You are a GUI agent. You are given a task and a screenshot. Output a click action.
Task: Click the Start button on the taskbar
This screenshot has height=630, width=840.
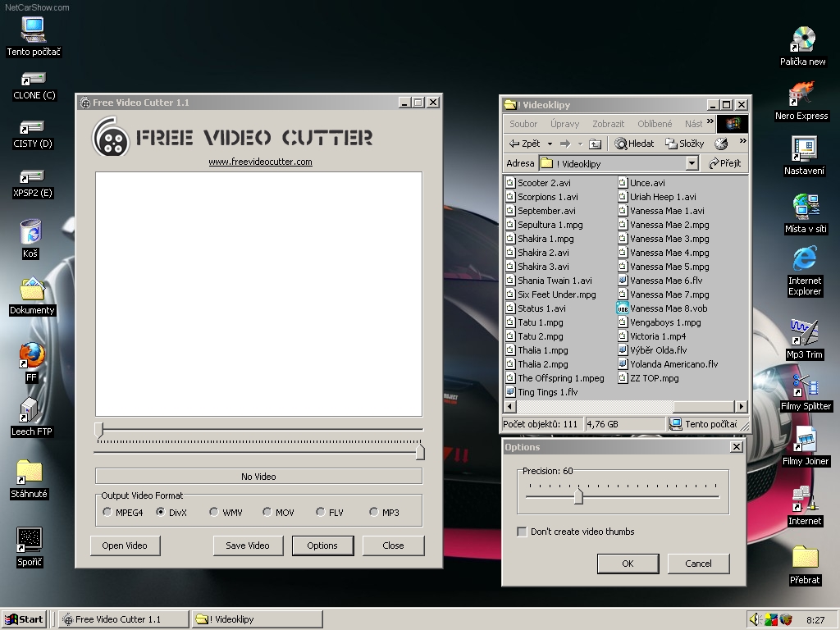pyautogui.click(x=24, y=619)
